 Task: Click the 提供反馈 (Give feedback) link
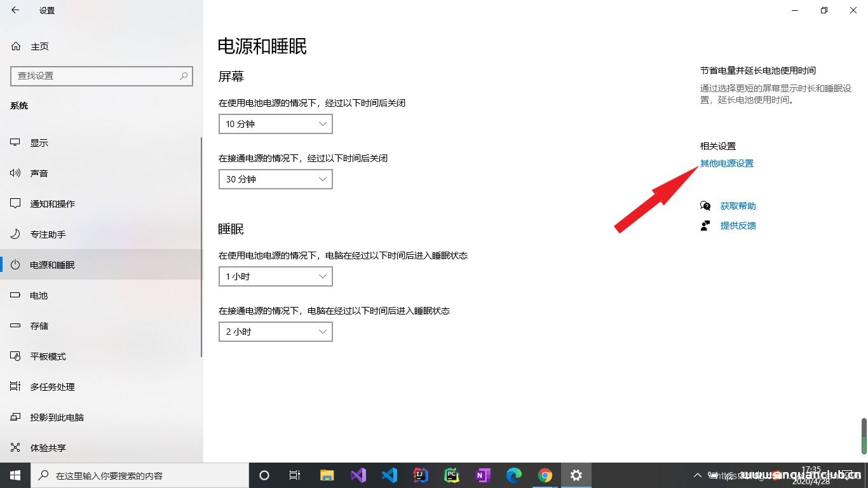click(738, 226)
